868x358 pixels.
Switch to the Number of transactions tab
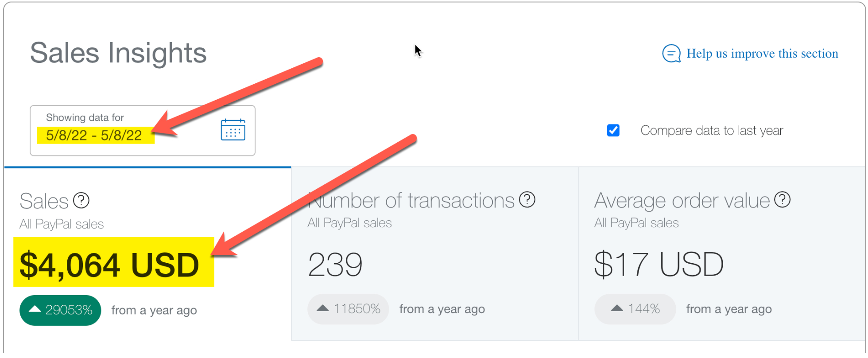(x=435, y=254)
